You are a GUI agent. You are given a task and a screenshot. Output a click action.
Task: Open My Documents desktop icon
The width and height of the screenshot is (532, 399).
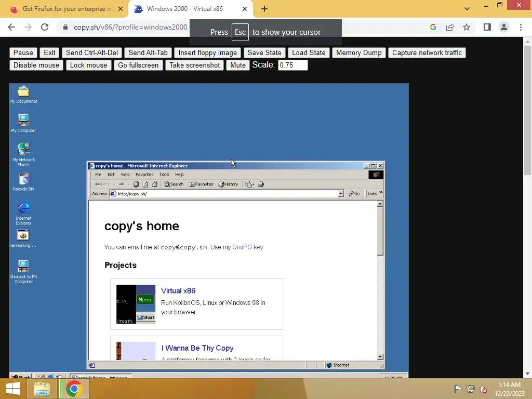[x=23, y=95]
